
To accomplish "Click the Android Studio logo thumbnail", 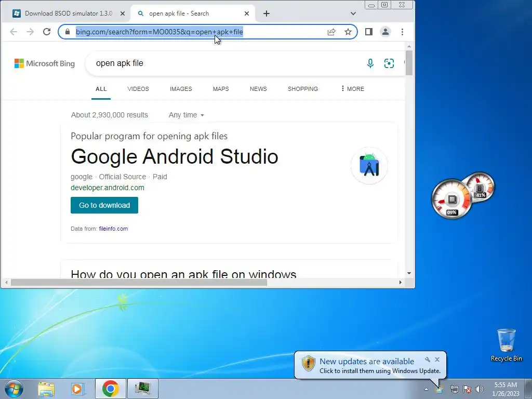I will click(369, 166).
